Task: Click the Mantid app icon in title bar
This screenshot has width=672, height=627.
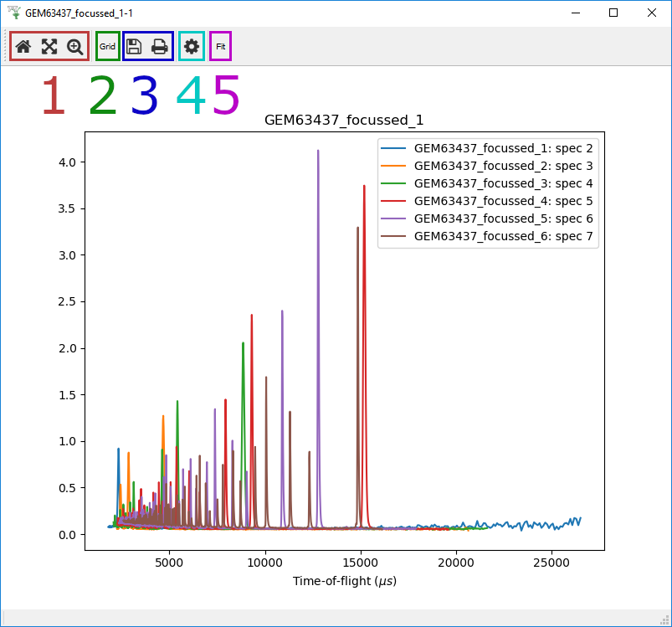Action: pyautogui.click(x=13, y=13)
